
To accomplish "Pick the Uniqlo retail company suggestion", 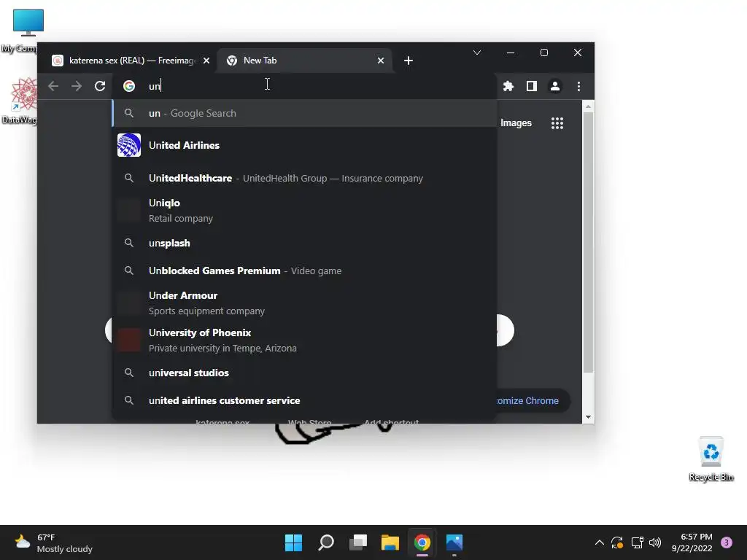I will (304, 211).
